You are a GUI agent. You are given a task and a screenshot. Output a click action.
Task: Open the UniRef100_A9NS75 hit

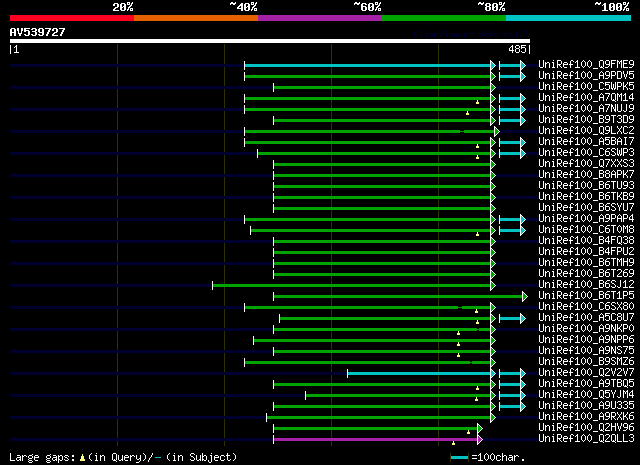[x=586, y=351]
